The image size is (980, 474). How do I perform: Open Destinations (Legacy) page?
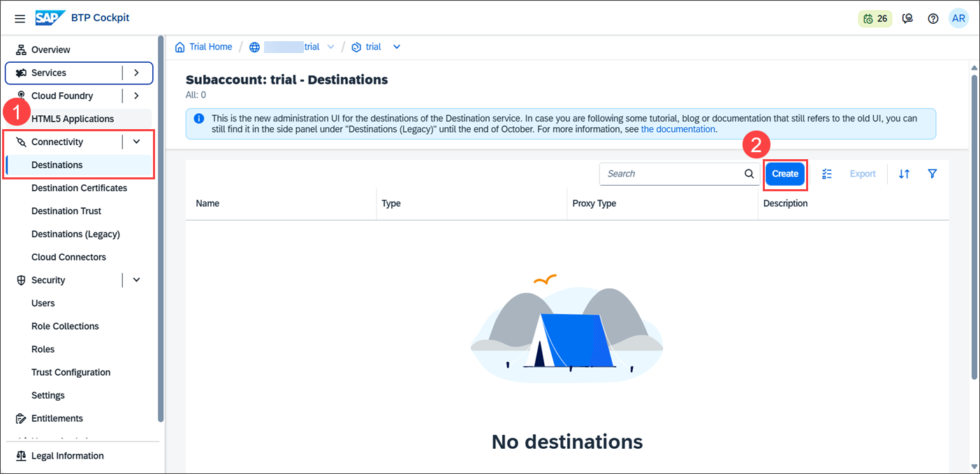point(75,234)
